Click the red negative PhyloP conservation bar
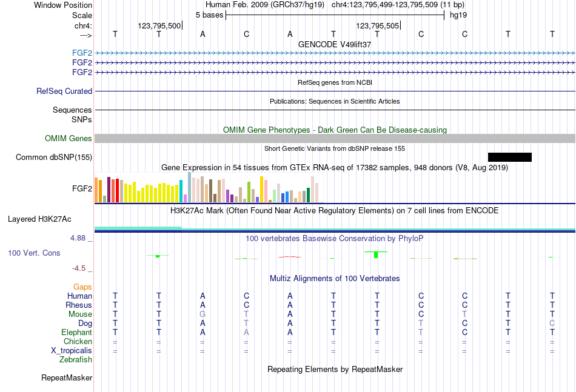The image size is (576, 392). click(290, 257)
